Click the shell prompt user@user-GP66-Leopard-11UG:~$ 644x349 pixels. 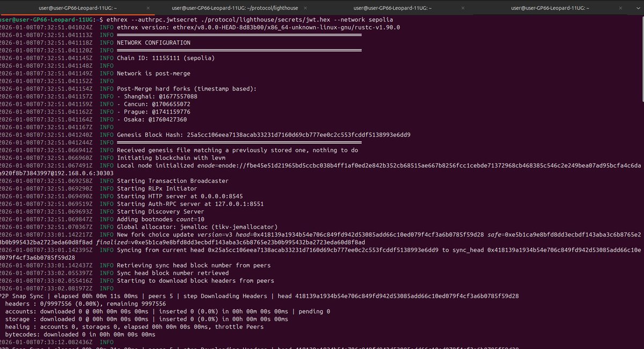(x=52, y=19)
